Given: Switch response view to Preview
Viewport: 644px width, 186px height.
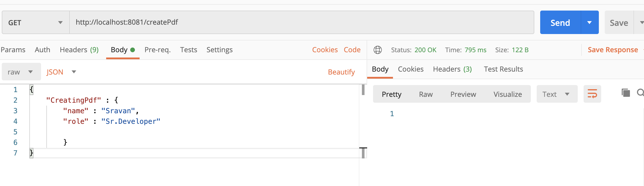Looking at the screenshot, I should [463, 94].
